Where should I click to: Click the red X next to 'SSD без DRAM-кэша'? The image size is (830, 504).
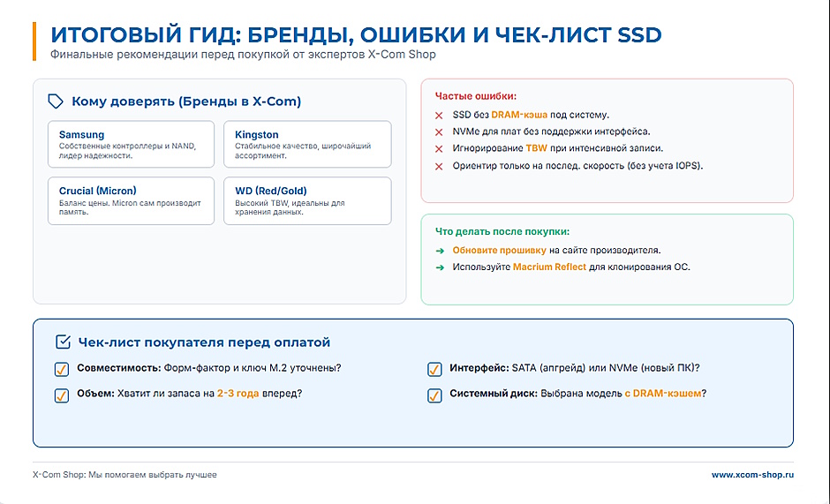(x=439, y=116)
